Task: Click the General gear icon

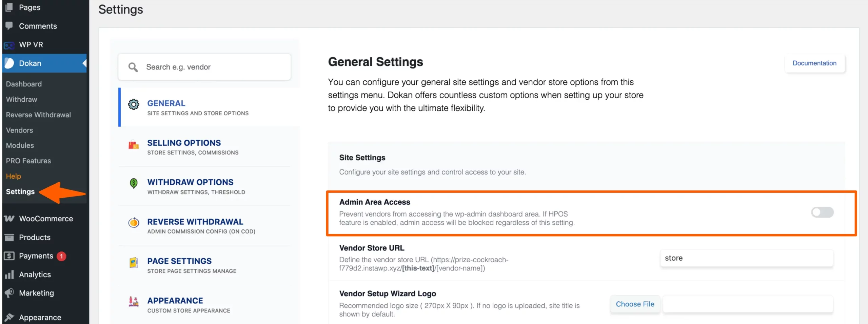Action: click(134, 104)
